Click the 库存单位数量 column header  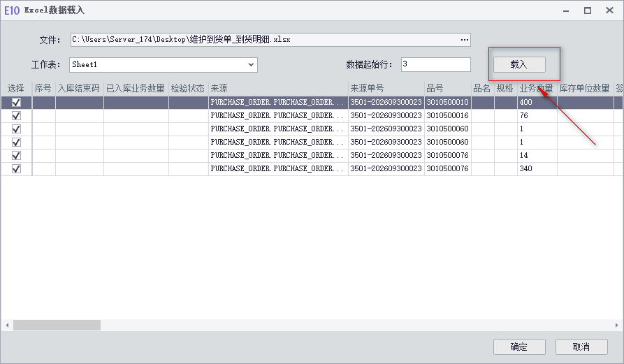(585, 88)
